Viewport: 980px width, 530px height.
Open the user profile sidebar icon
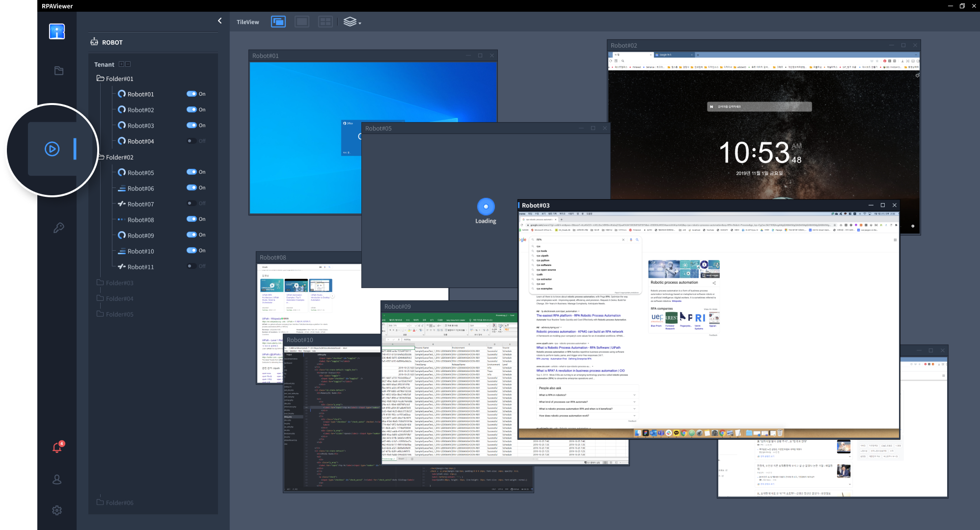tap(57, 479)
